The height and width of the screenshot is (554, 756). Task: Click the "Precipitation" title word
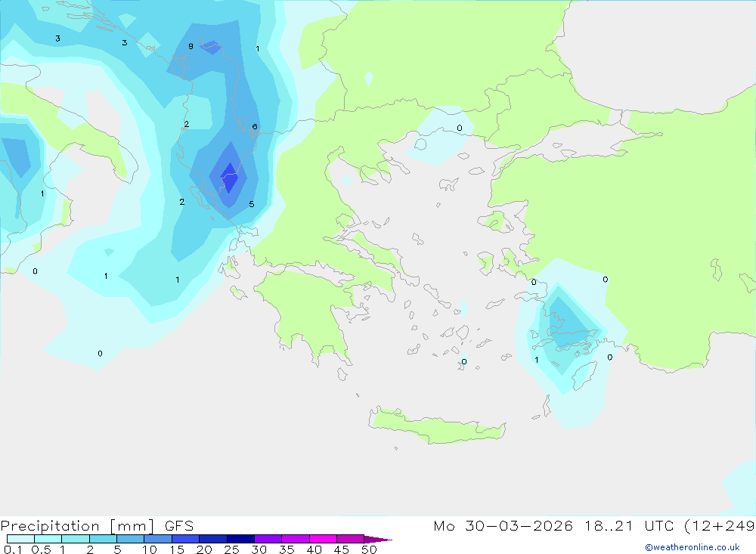coord(50,526)
